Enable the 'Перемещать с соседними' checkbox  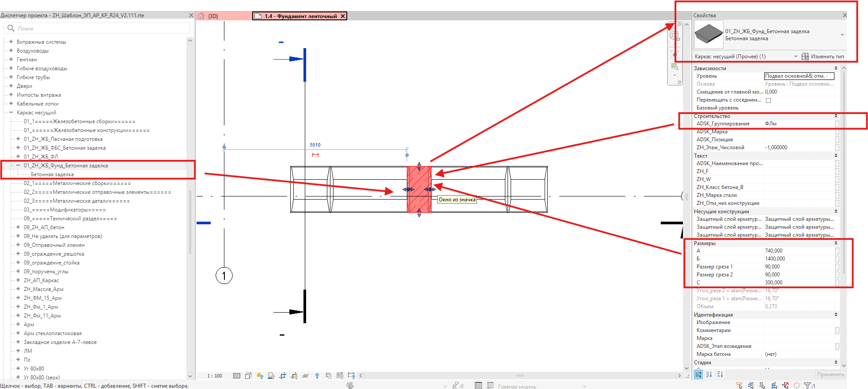coord(769,100)
